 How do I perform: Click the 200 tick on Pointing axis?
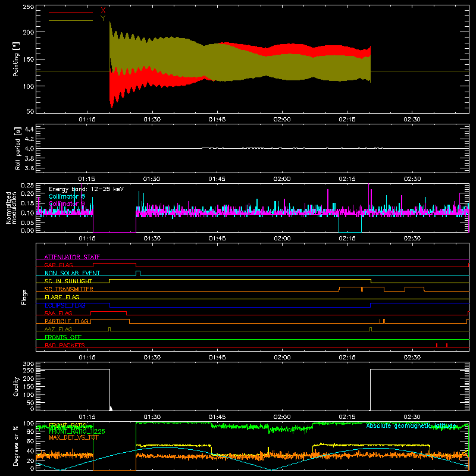pos(29,32)
